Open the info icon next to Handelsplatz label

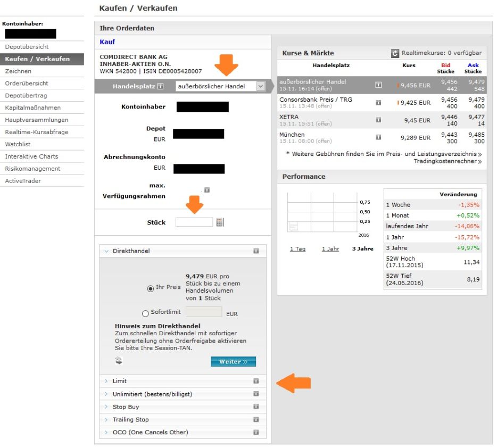pyautogui.click(x=160, y=86)
